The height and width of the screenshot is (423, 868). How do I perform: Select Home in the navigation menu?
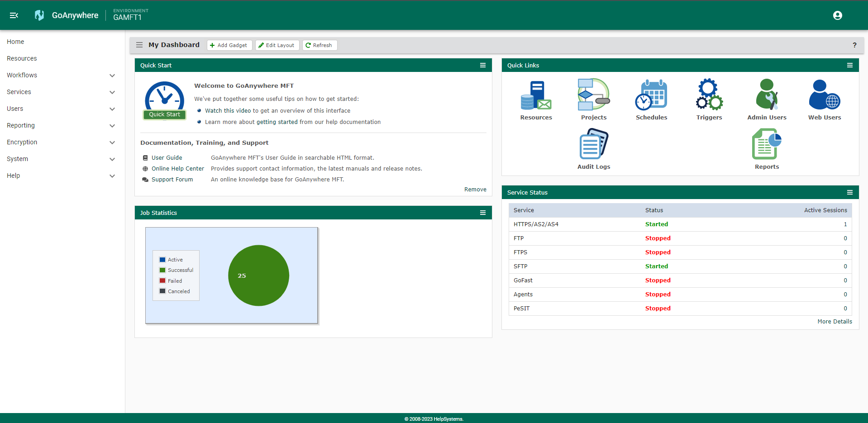click(x=15, y=42)
